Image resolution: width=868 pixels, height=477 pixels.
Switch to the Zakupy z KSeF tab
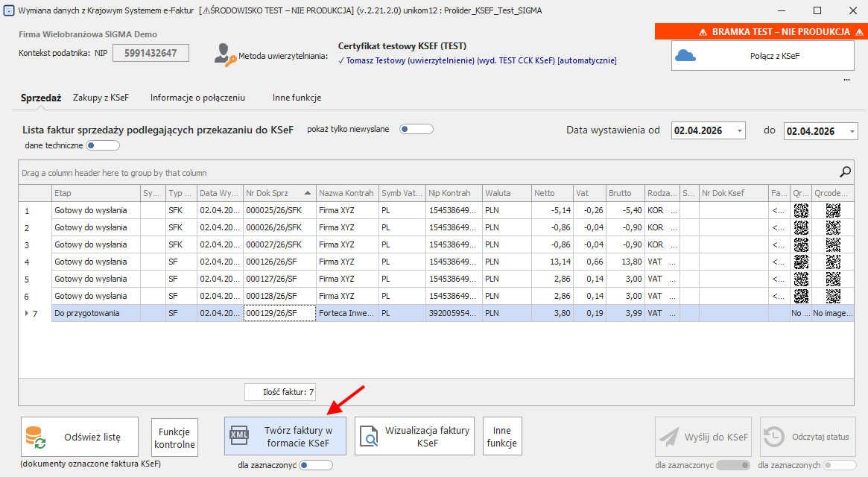coord(101,98)
